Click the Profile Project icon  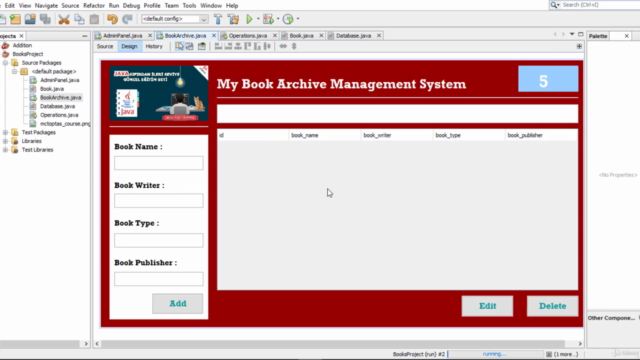coord(288,19)
